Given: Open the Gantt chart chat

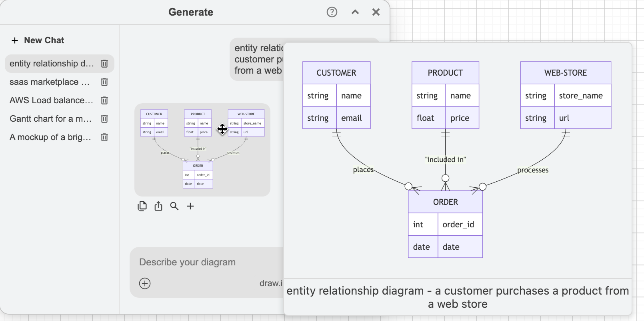Looking at the screenshot, I should [x=50, y=119].
